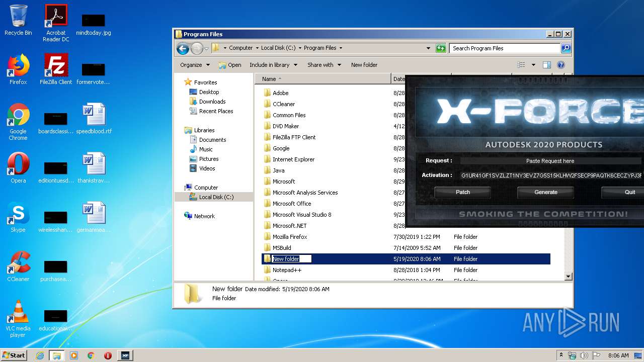The image size is (644, 362).
Task: Launch Opera desktop shortcut
Action: [x=18, y=168]
